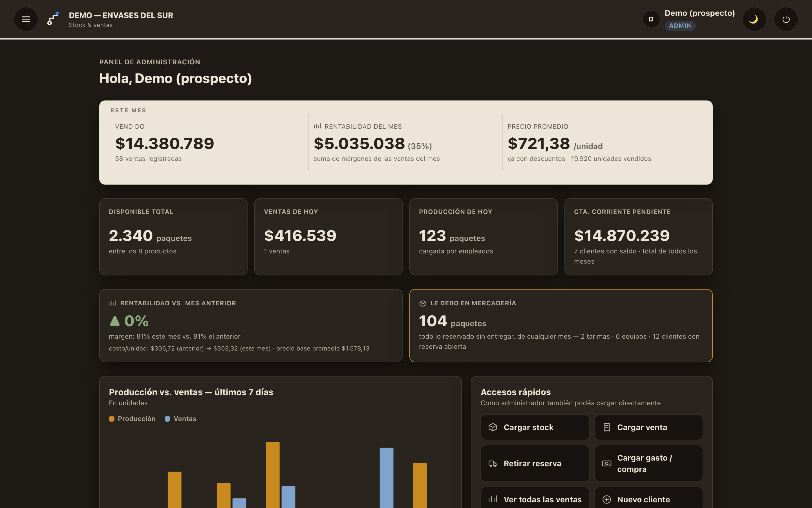The image size is (812, 508).
Task: Open the Cta. corriente pendiente card
Action: point(638,237)
